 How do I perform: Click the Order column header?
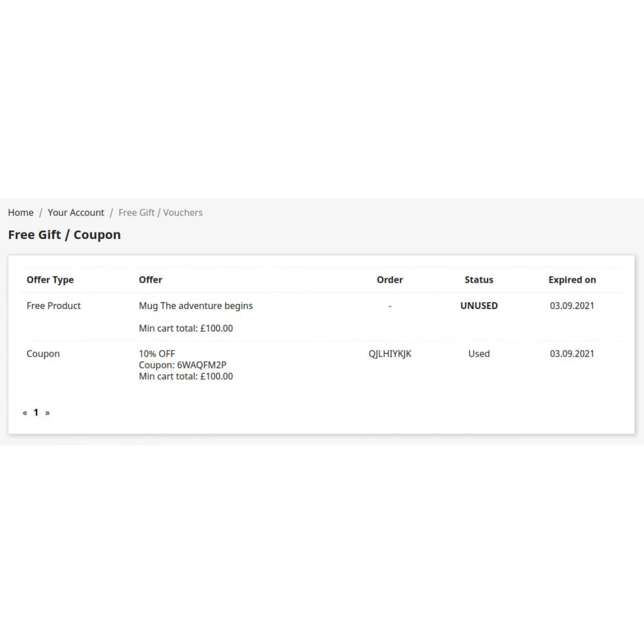(x=390, y=280)
